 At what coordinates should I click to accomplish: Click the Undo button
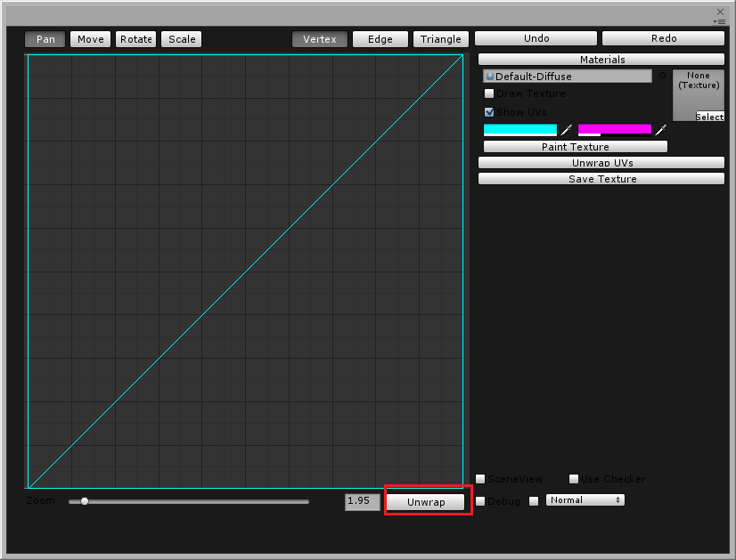[x=536, y=38]
